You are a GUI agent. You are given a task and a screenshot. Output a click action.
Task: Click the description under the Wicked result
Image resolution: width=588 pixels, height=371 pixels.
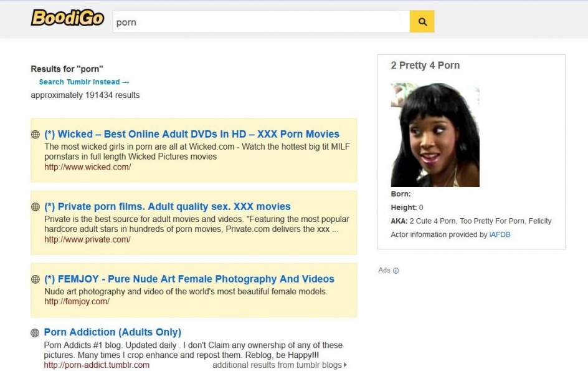(197, 152)
